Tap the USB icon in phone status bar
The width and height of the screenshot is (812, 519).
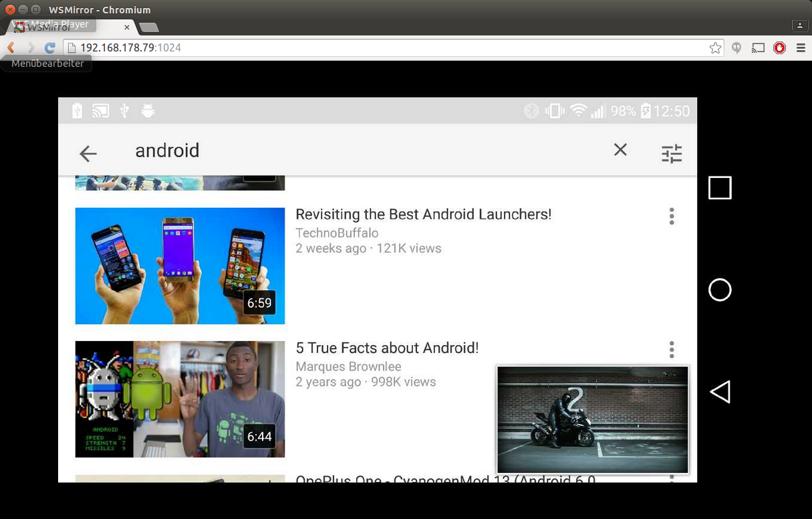pyautogui.click(x=124, y=111)
